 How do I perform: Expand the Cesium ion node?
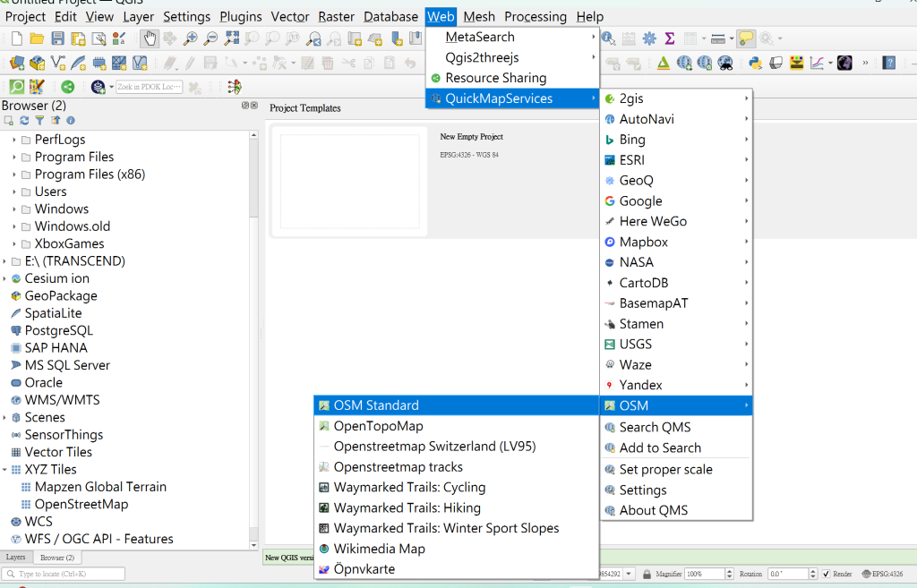coord(4,279)
